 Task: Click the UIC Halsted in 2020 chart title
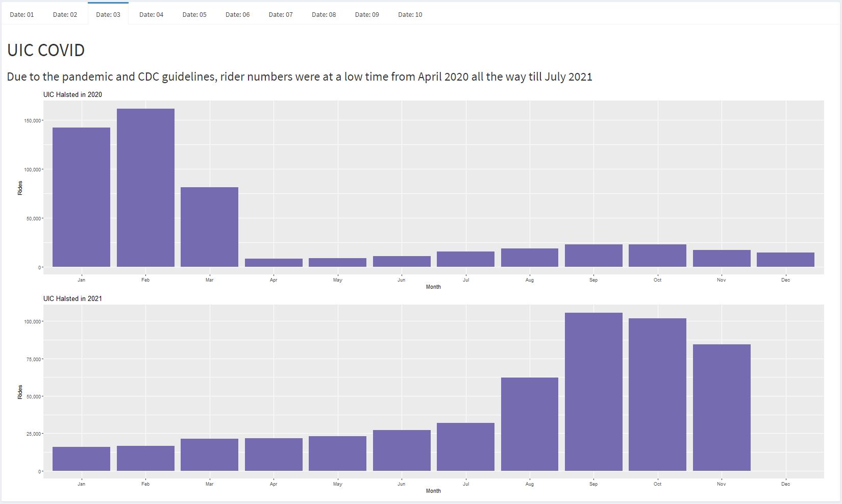point(73,94)
